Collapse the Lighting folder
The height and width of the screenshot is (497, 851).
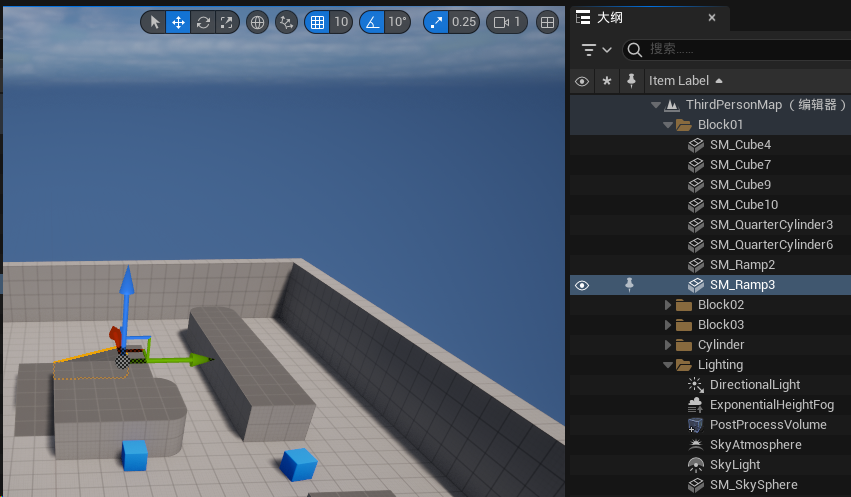pos(669,365)
